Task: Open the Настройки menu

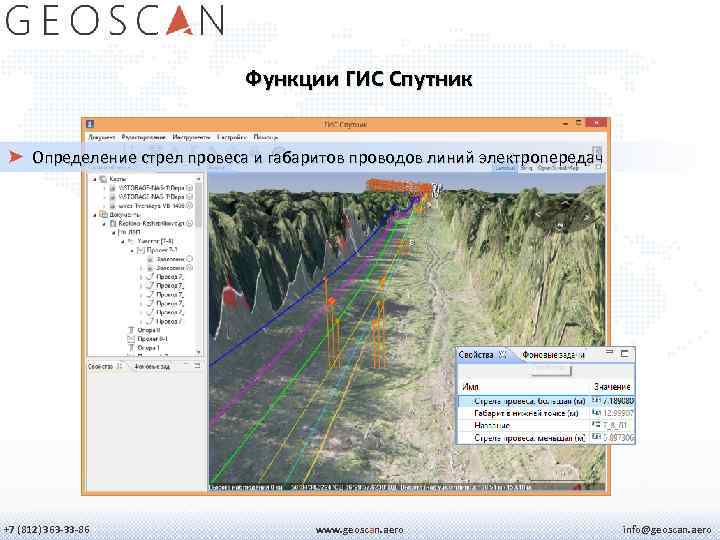Action: [x=232, y=137]
